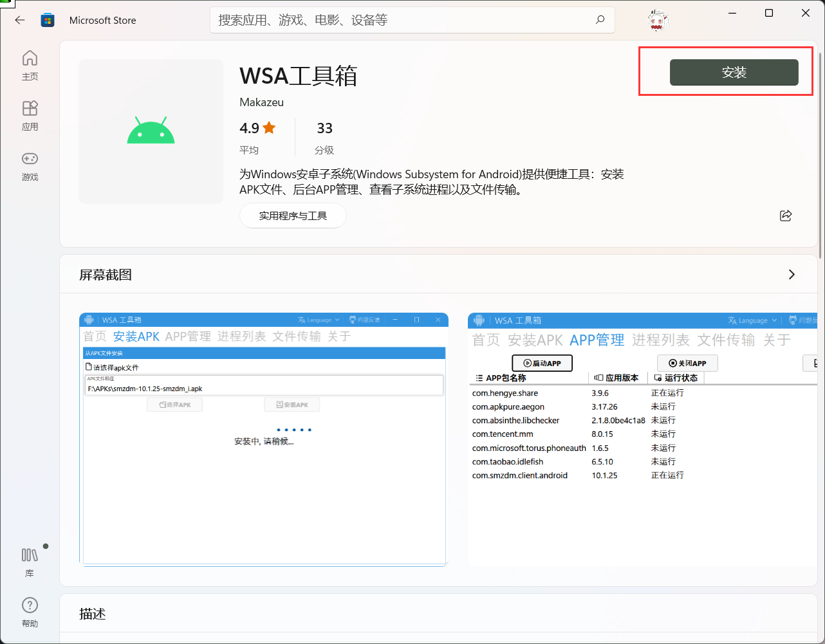This screenshot has width=825, height=644.
Task: Click the share icon
Action: tap(786, 216)
